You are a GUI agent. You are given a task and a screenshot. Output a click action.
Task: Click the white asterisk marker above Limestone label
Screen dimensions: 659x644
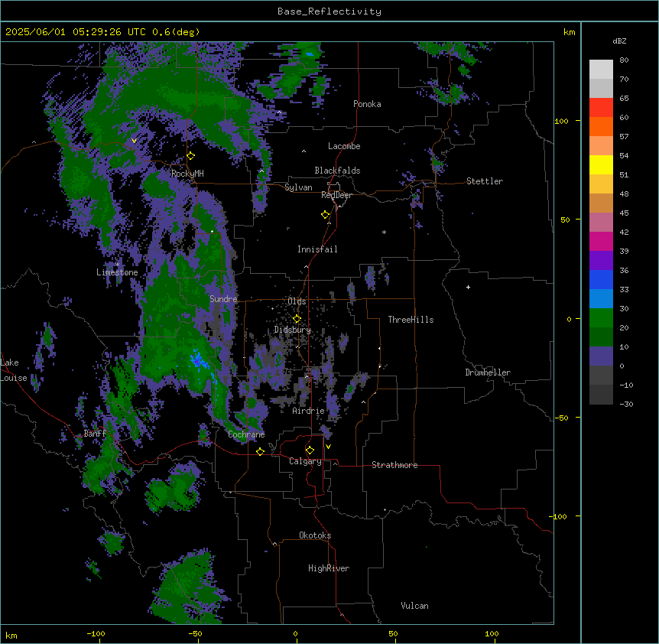click(117, 264)
